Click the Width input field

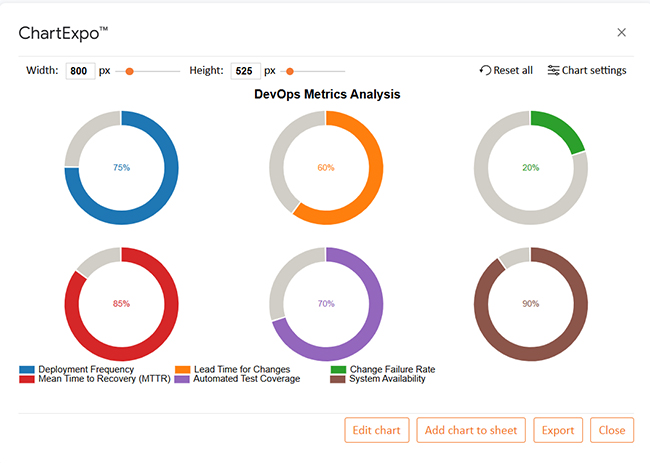click(x=80, y=71)
